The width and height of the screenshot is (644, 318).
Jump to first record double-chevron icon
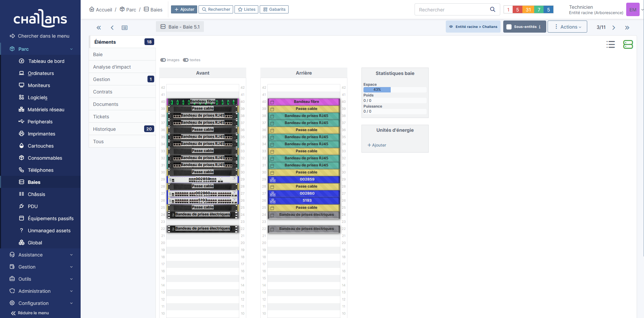tap(99, 28)
